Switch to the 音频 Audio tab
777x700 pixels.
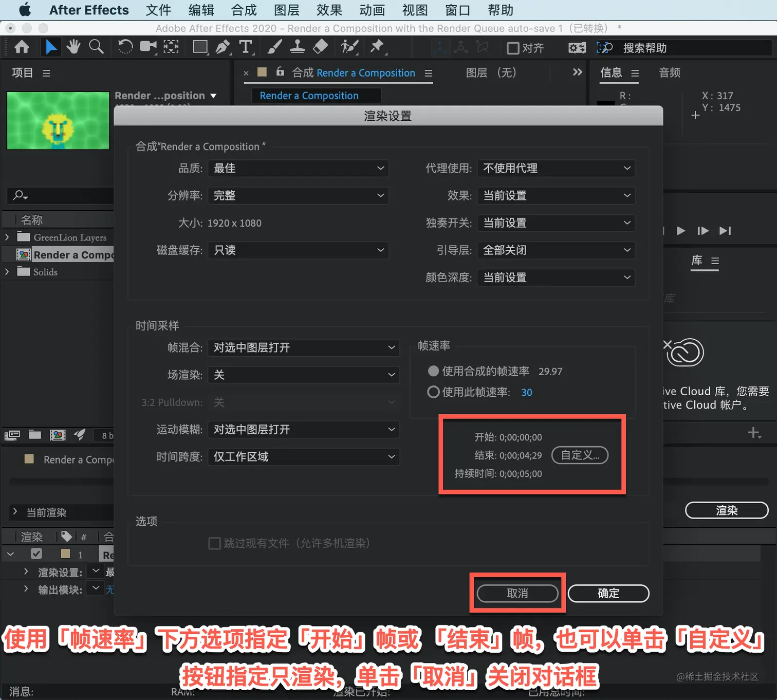point(670,72)
